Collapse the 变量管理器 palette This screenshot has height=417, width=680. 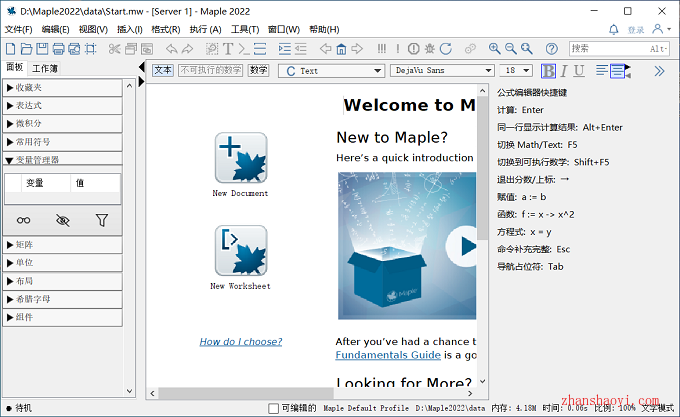[x=62, y=159]
